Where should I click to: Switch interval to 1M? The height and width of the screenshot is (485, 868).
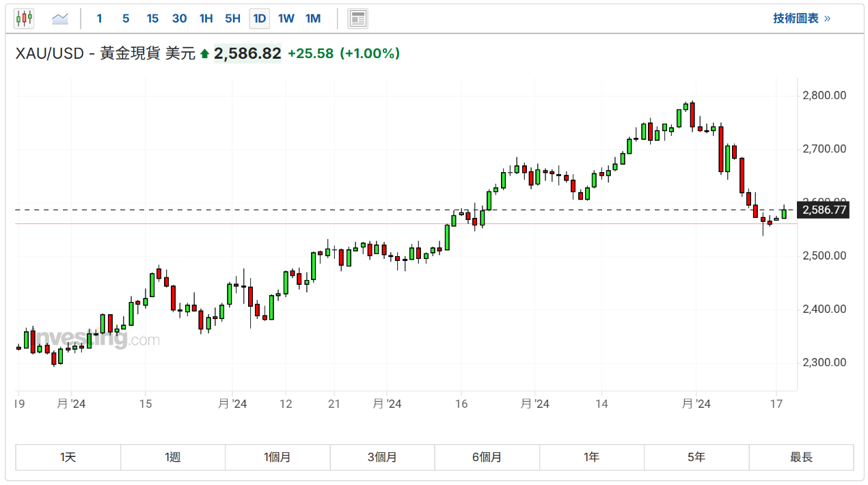tap(313, 18)
